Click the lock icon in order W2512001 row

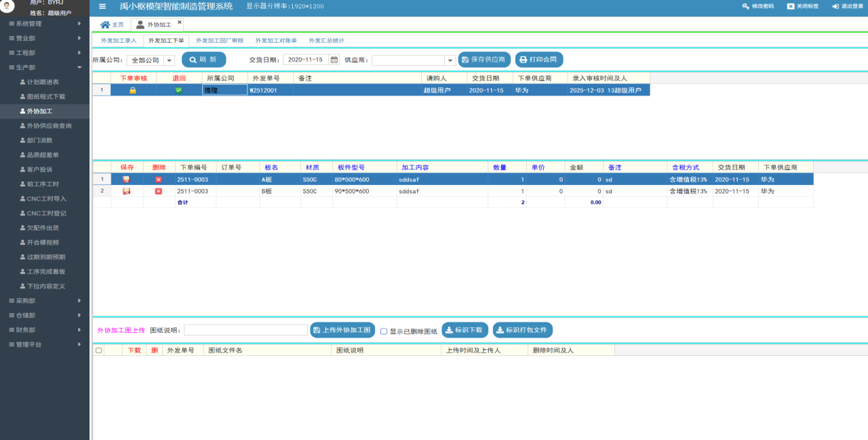click(x=133, y=90)
